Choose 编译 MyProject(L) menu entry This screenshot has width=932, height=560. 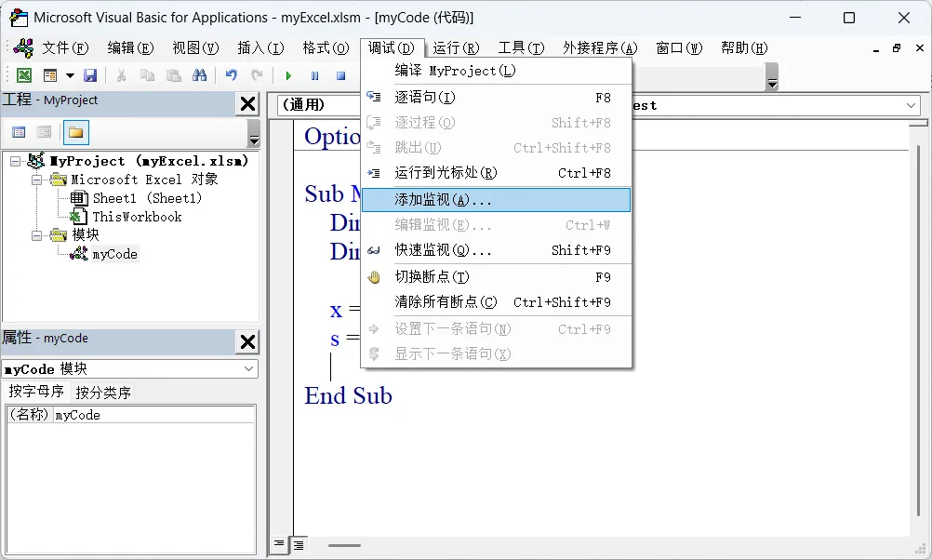497,71
